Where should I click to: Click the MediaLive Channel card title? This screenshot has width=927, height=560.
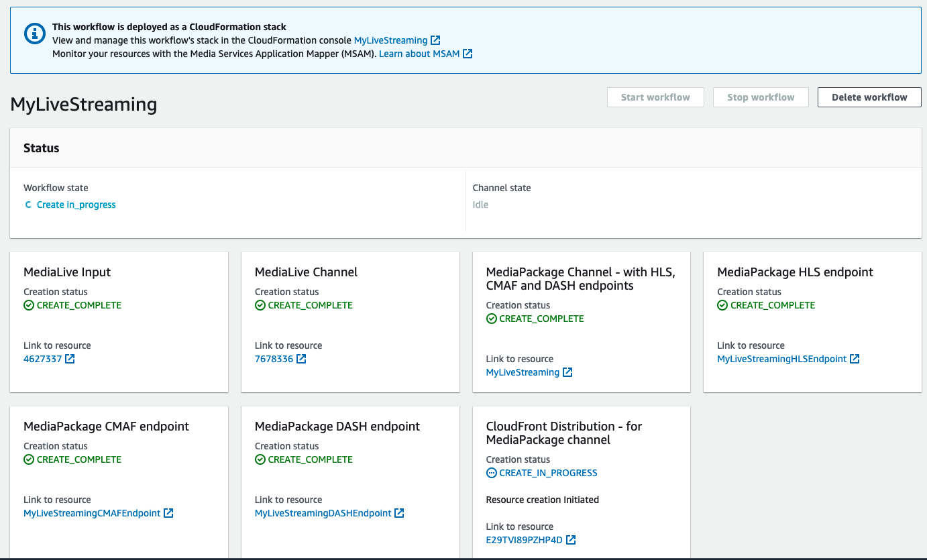point(306,272)
